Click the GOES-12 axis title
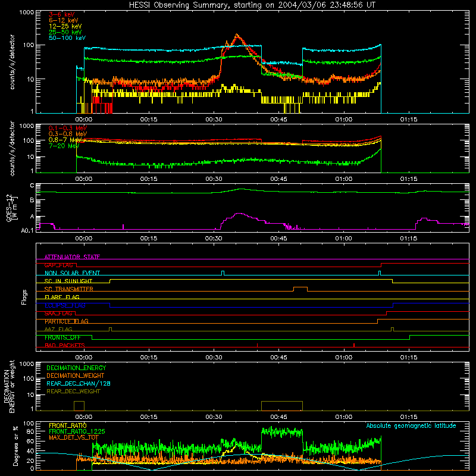 coord(11,208)
